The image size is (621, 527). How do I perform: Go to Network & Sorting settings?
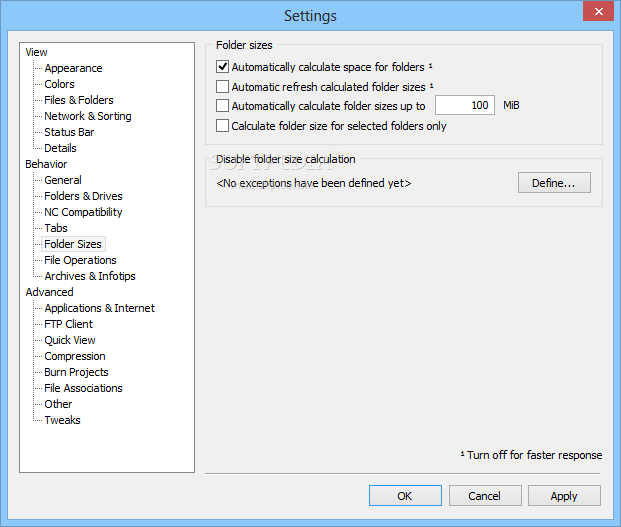point(87,116)
